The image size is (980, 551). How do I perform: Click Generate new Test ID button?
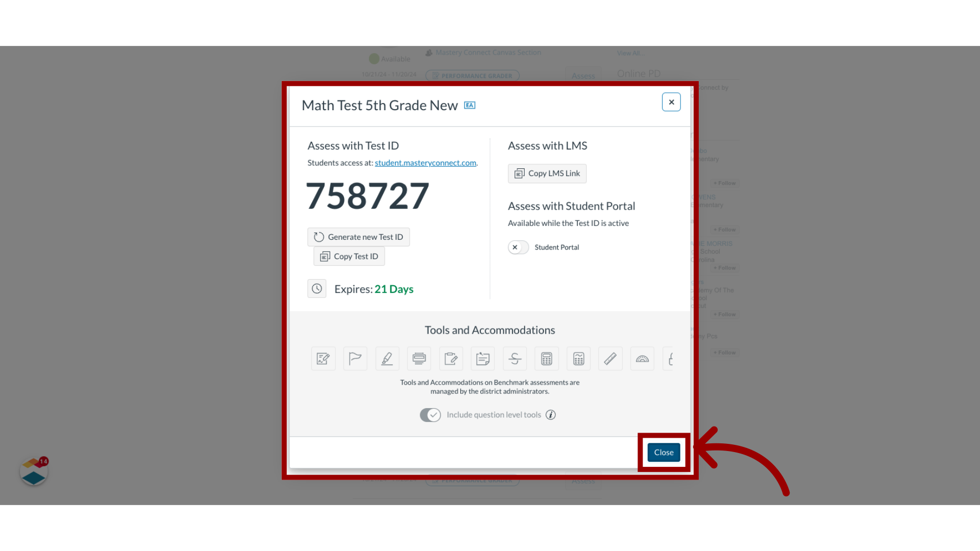358,236
